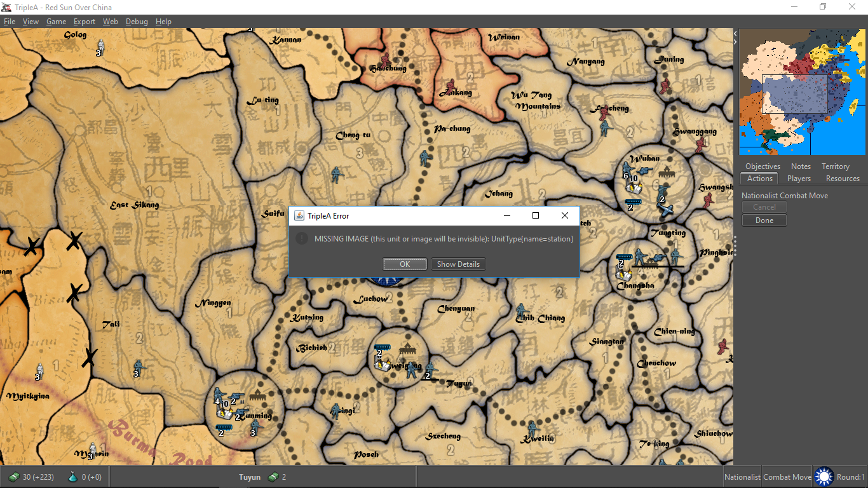Viewport: 868px width, 488px height.
Task: Click the fighter plane unit in Wuhan
Action: [x=665, y=210]
